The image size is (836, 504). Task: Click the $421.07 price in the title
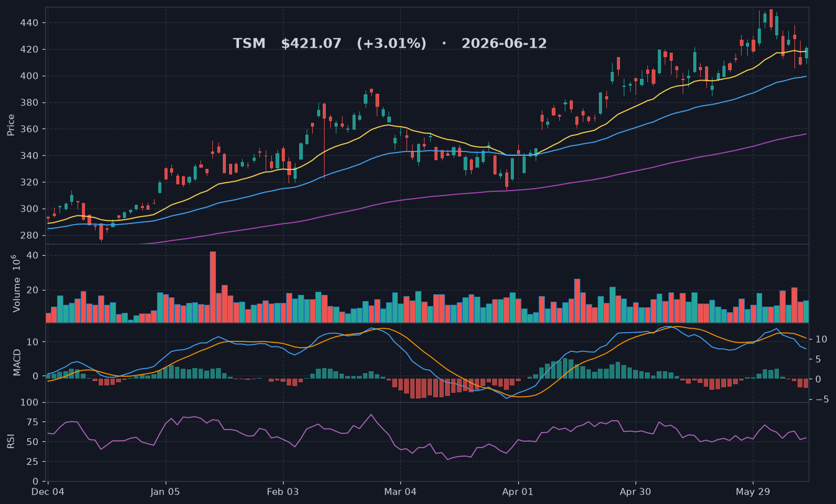tap(311, 44)
